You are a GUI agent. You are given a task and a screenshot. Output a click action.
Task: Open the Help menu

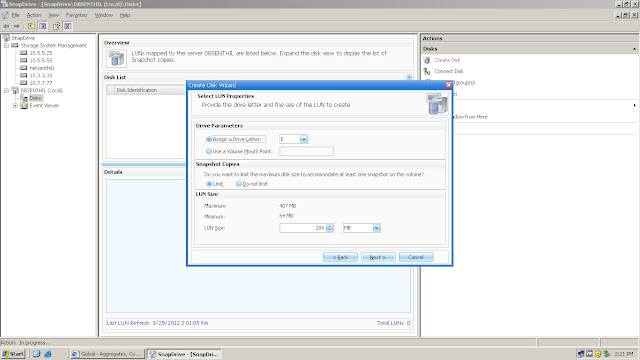125,15
